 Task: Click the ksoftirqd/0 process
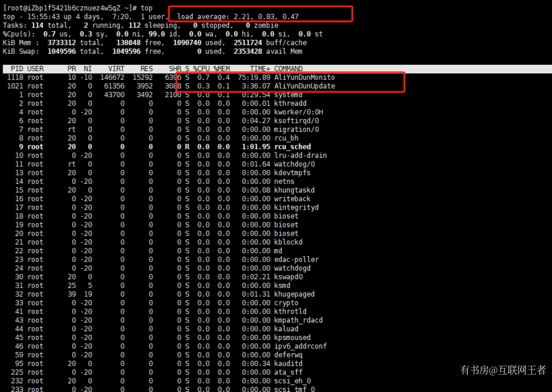[296, 121]
